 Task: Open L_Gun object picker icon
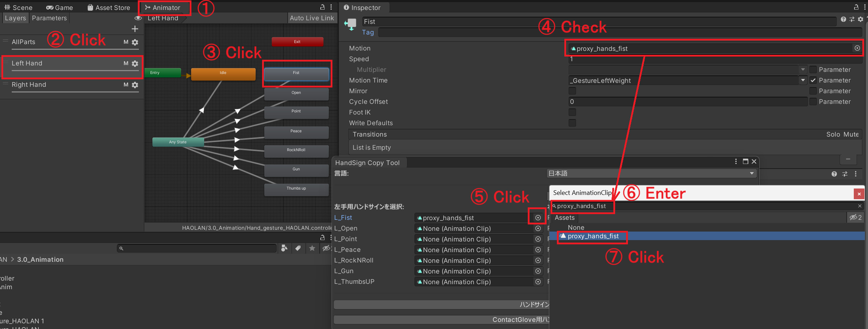pyautogui.click(x=538, y=271)
